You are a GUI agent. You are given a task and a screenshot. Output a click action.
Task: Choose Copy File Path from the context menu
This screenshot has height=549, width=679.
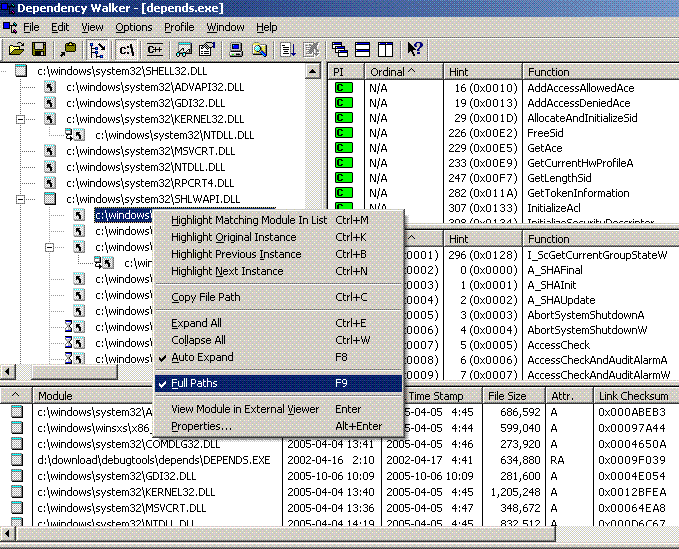click(x=278, y=297)
